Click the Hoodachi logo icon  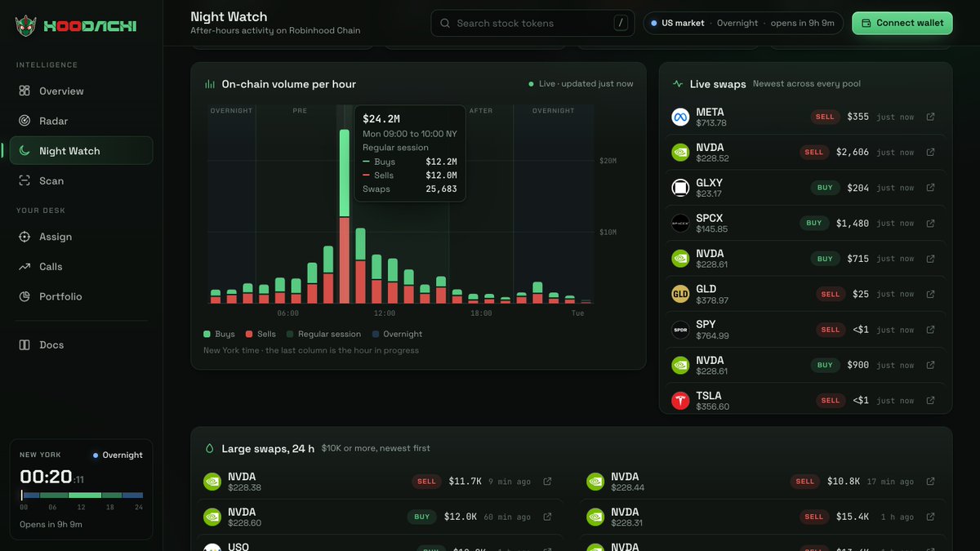pos(25,26)
